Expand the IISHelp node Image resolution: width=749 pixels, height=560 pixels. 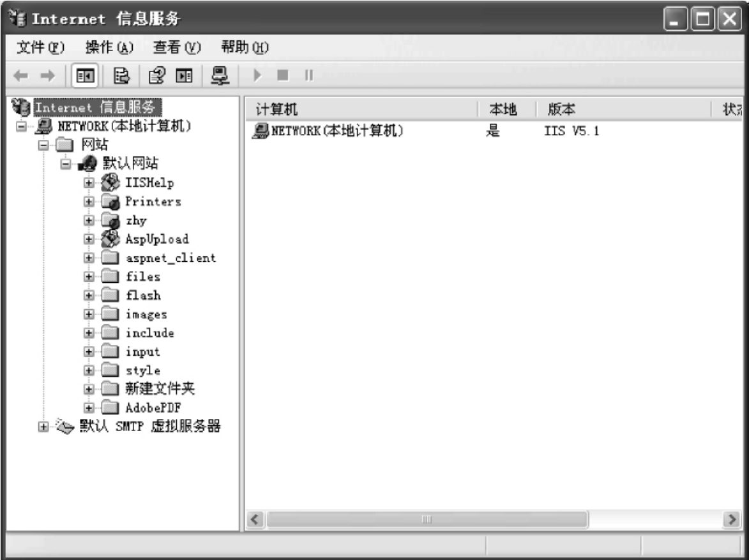[x=89, y=183]
